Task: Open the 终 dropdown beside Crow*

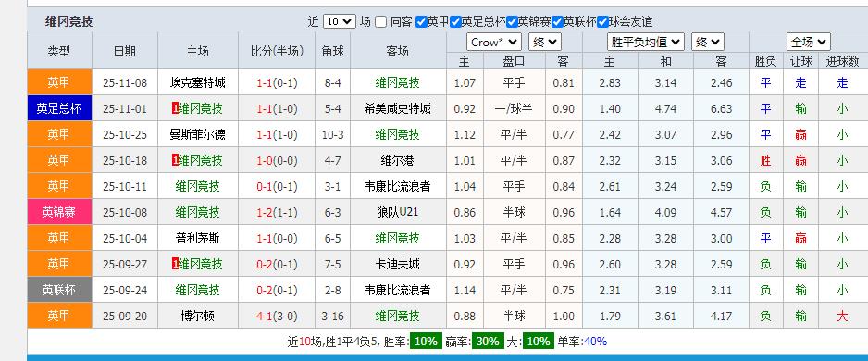Action: coord(545,42)
